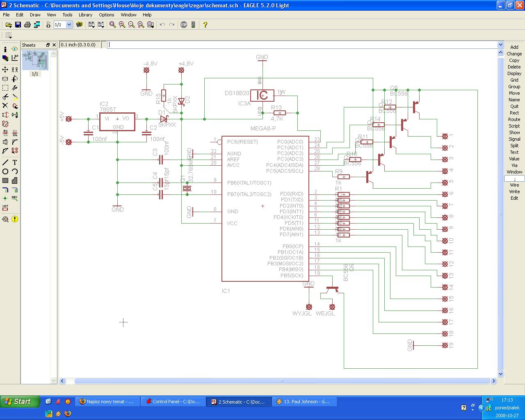The height and width of the screenshot is (420, 525).
Task: Open the Tools menu
Action: [67, 15]
